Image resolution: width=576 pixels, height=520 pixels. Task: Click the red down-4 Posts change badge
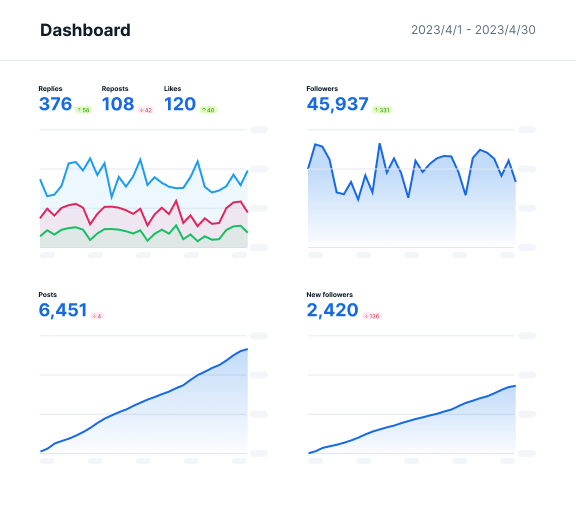click(x=97, y=316)
